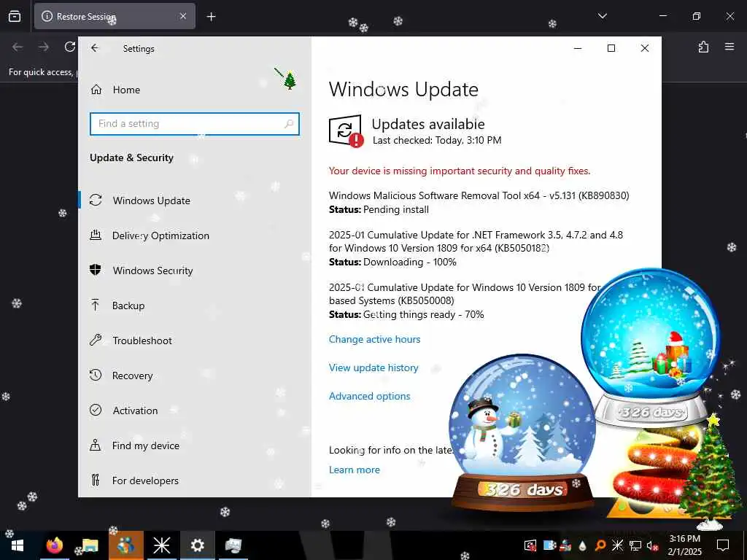Click the Windows Update refresh arrows sidebar icon
This screenshot has width=747, height=560.
96,200
